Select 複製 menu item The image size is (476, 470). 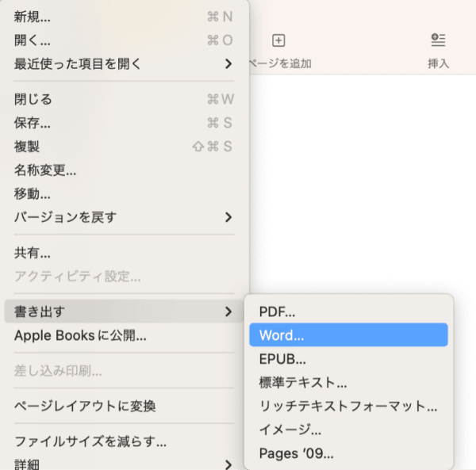coord(124,147)
